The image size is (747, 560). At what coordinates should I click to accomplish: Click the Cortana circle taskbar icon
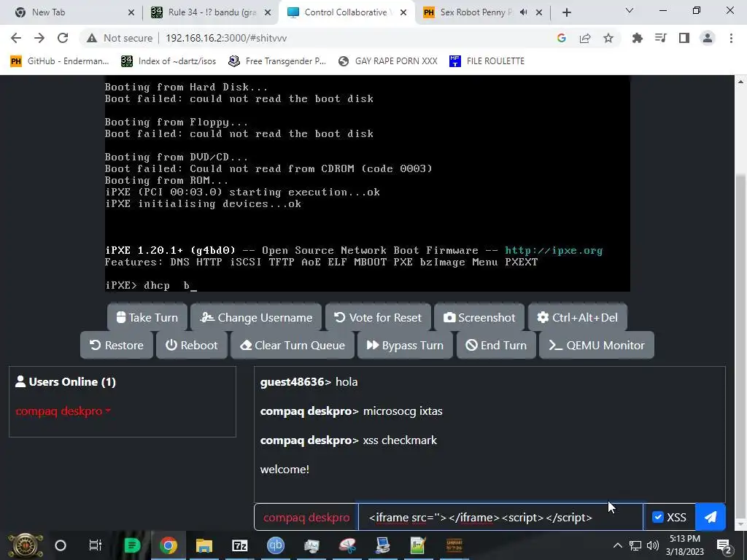click(61, 545)
